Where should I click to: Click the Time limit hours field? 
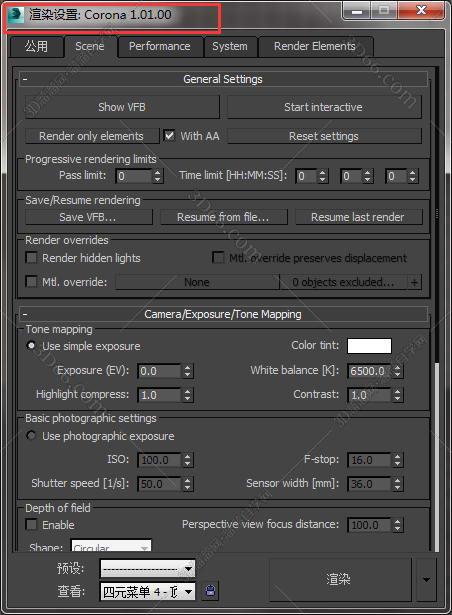tap(306, 176)
